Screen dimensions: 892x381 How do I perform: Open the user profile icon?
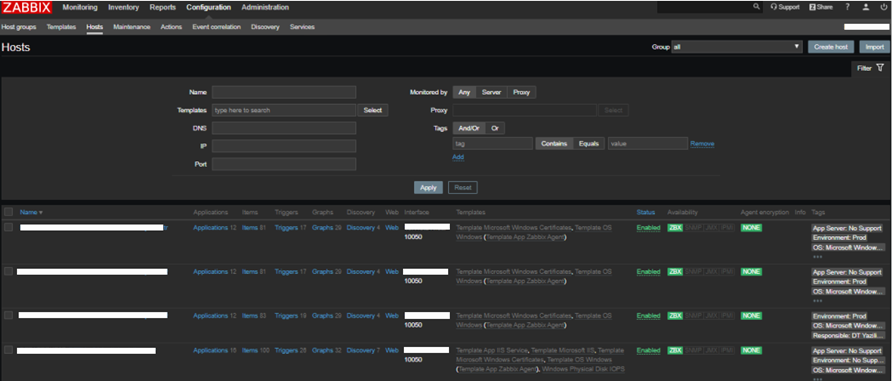coord(865,7)
